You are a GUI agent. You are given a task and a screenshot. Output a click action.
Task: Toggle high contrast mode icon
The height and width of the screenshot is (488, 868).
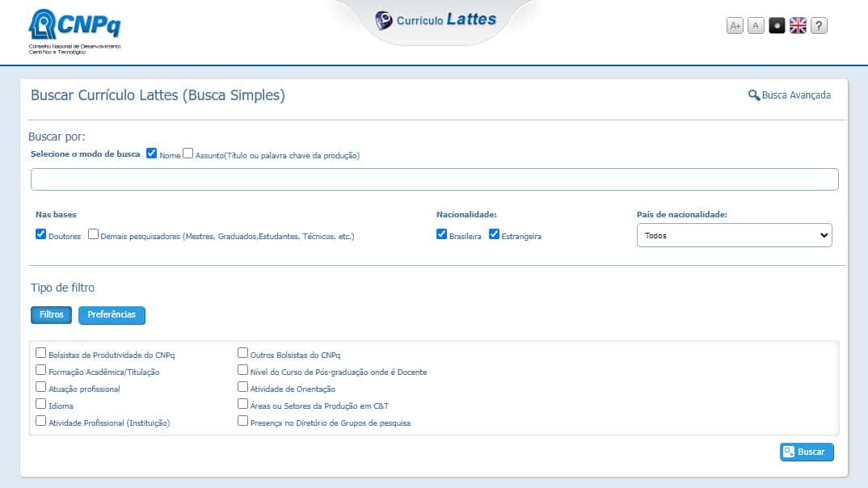click(777, 26)
